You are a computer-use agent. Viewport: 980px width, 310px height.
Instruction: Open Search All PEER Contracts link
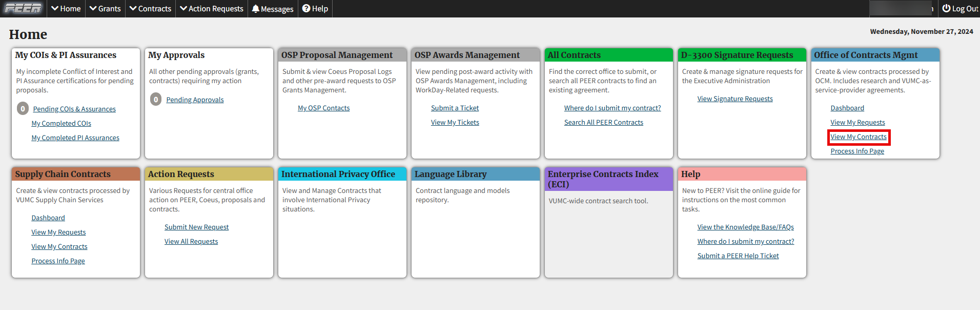[603, 122]
